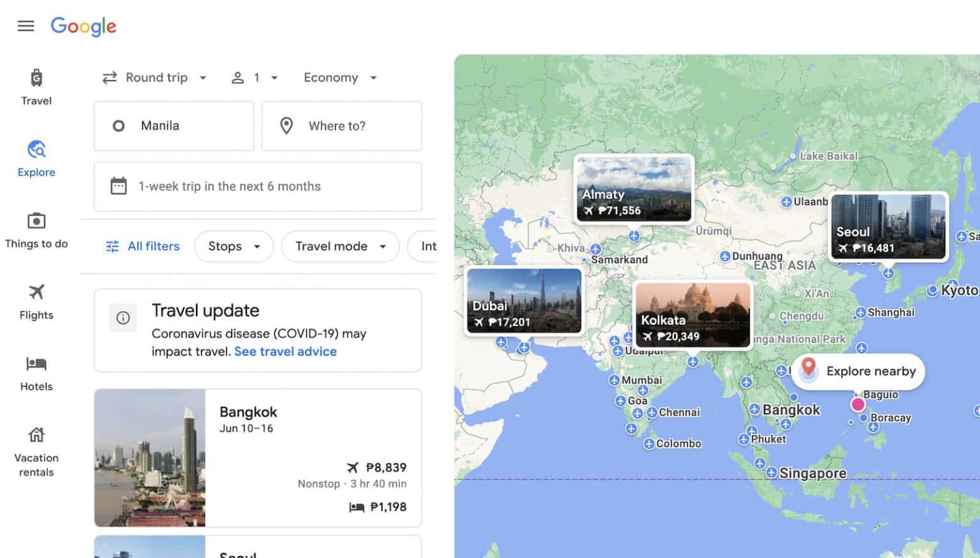Viewport: 980px width, 558px height.
Task: Expand the Economy class dropdown
Action: (340, 78)
